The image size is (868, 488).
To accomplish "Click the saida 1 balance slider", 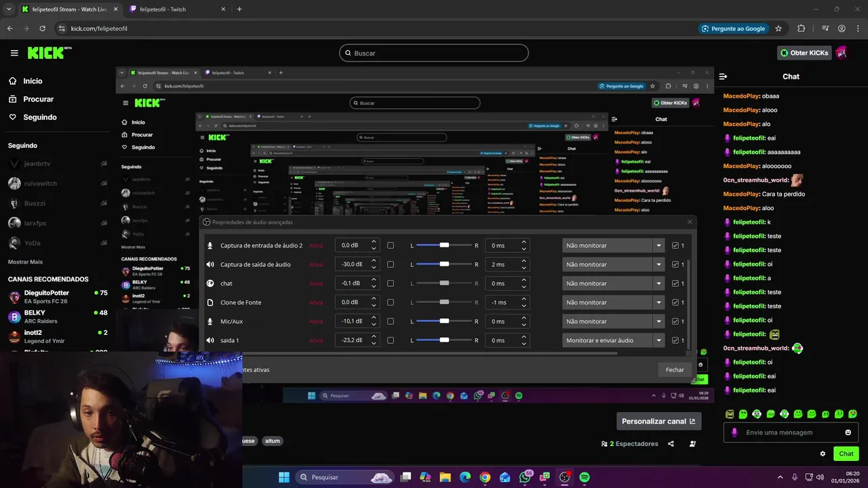I will (x=443, y=340).
